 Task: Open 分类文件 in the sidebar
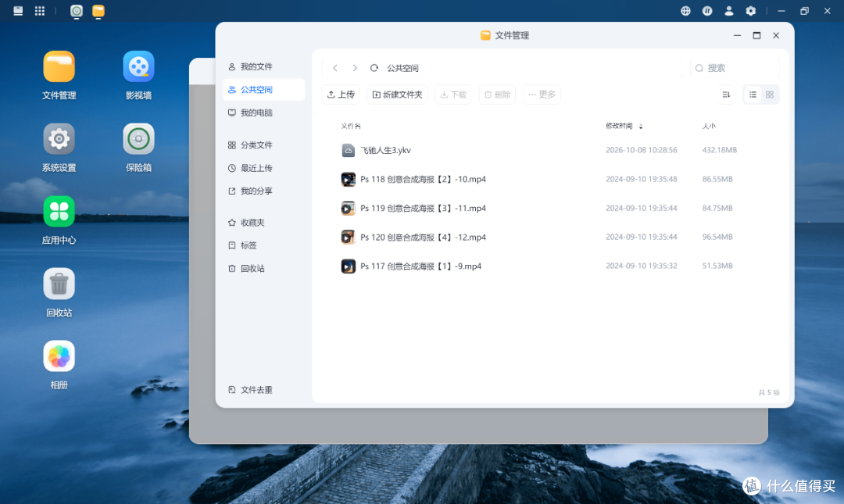pyautogui.click(x=264, y=145)
